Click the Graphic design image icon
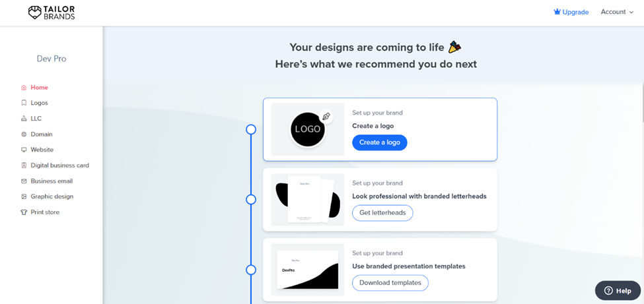 24,197
